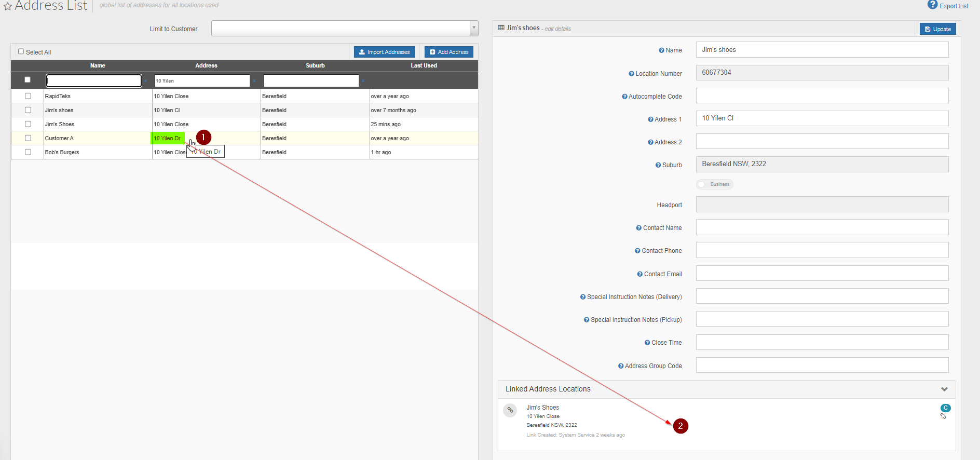
Task: Toggle the Business switch
Action: [715, 184]
